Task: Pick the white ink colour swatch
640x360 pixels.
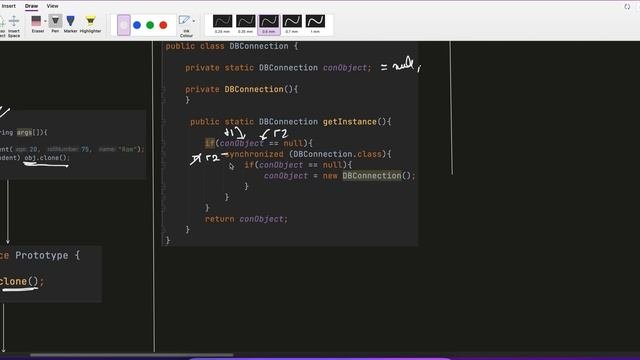Action: click(124, 25)
